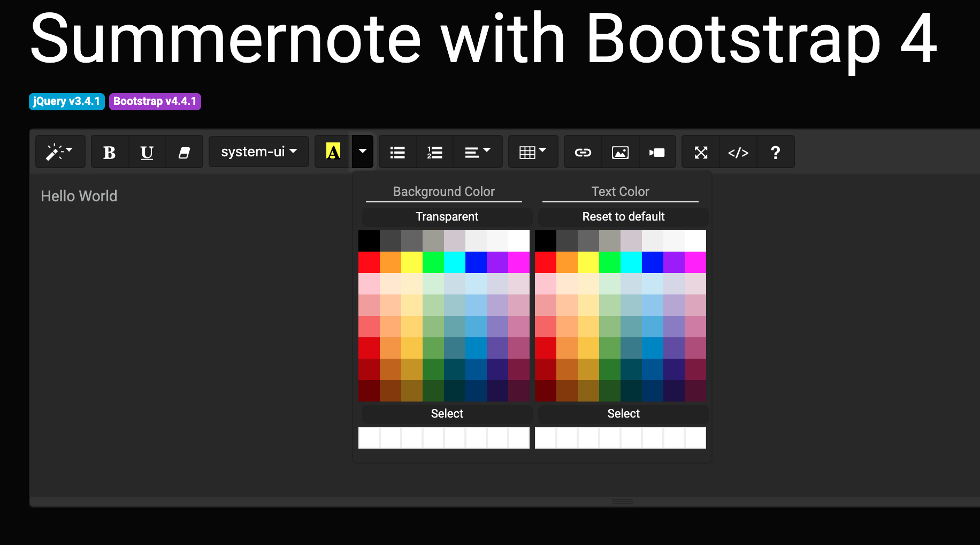
Task: Click the Transparent background button
Action: (447, 217)
